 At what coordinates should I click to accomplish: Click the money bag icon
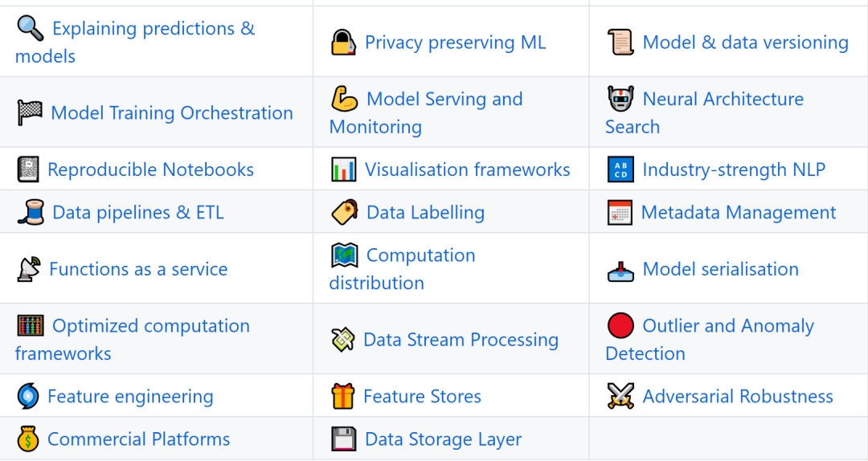pos(27,439)
